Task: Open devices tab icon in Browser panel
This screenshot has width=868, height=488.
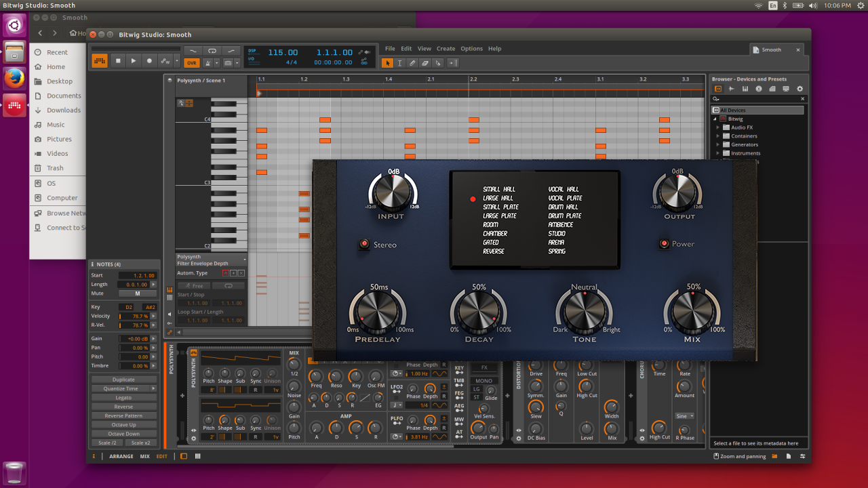Action: [719, 89]
